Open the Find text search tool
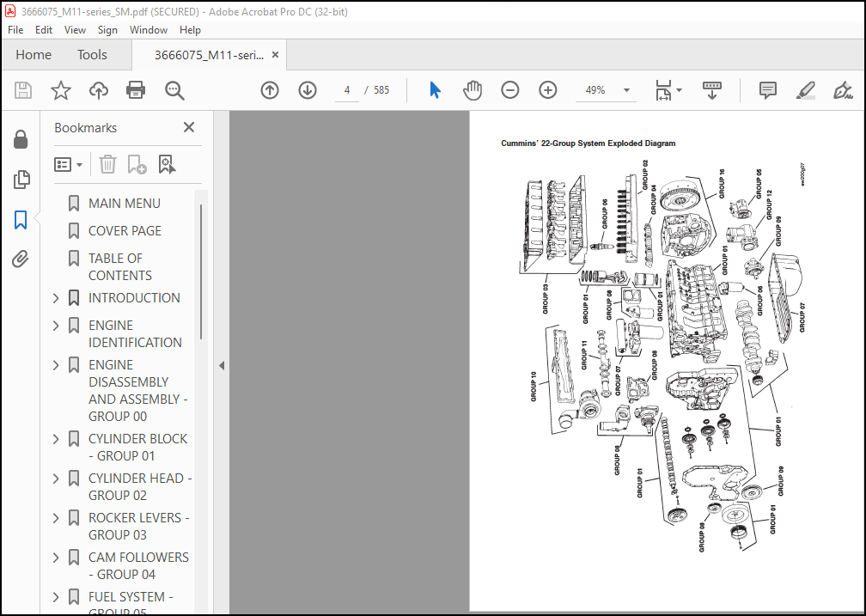The height and width of the screenshot is (616, 866). coord(174,90)
